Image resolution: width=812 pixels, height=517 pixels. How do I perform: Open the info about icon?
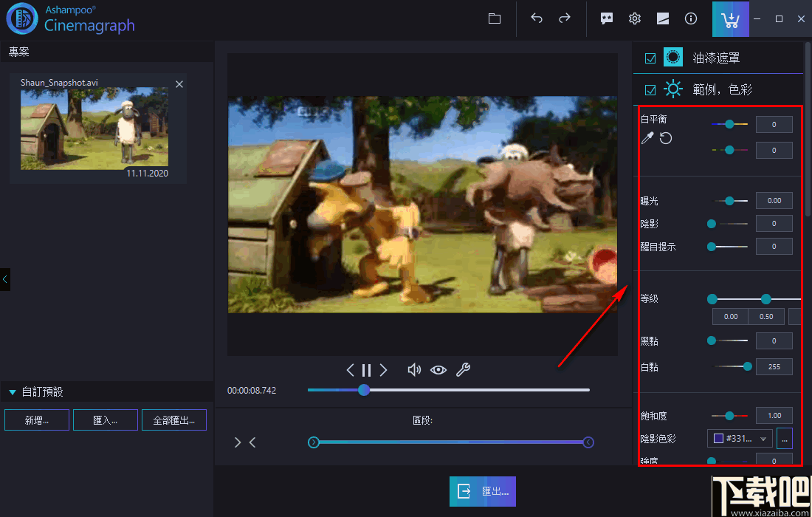point(690,18)
